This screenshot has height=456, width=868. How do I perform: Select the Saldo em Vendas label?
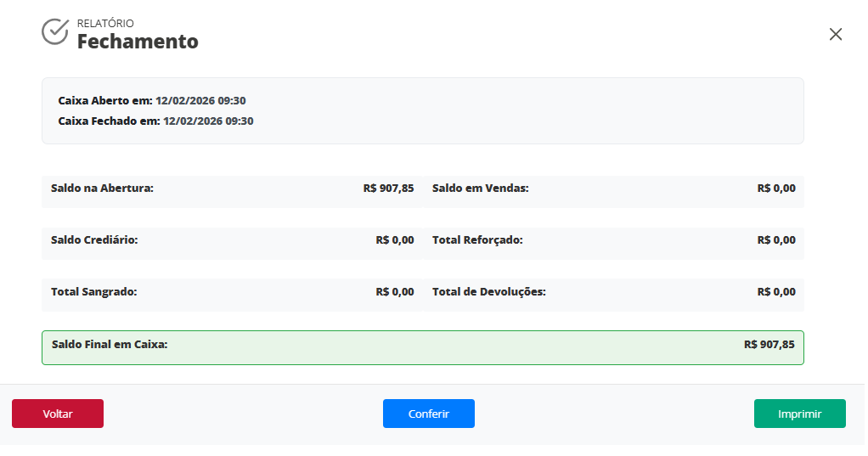(x=480, y=188)
